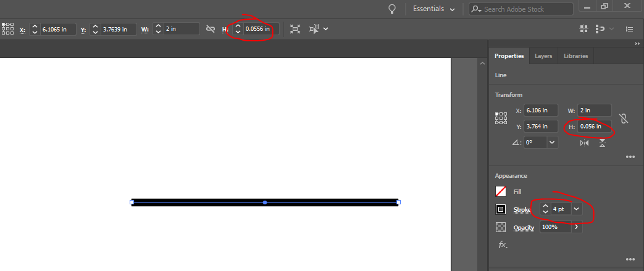Click the Y position field in control bar

119,29
